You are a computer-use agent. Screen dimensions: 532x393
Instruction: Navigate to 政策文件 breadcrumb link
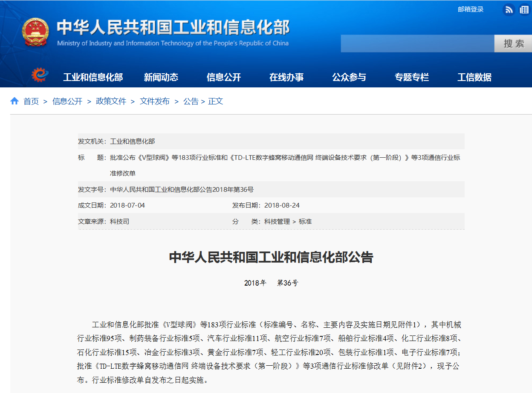click(111, 101)
